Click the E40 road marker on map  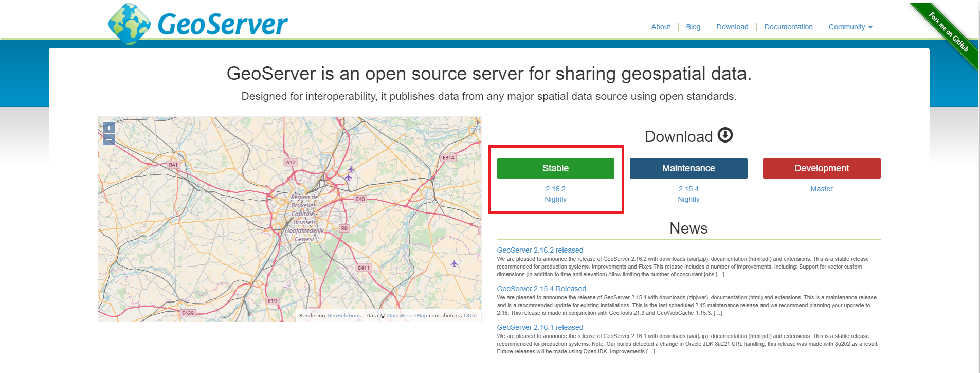(x=360, y=199)
